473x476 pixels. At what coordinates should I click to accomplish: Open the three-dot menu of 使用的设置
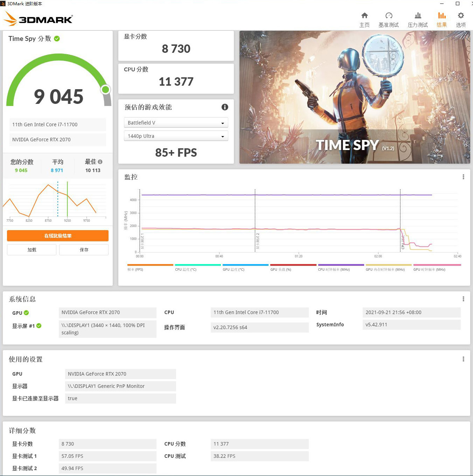tap(463, 359)
